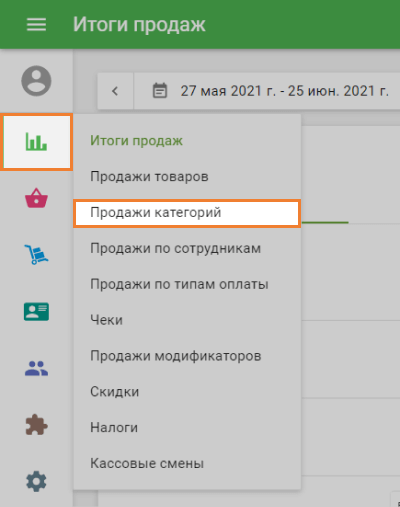Open Кассовые смены menu item
The height and width of the screenshot is (507, 400).
(x=187, y=463)
